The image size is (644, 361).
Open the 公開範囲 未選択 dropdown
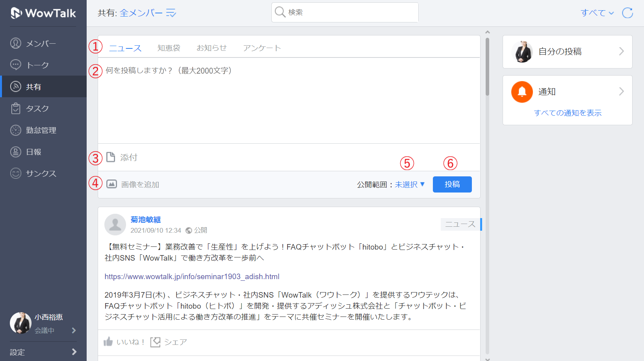click(x=410, y=184)
